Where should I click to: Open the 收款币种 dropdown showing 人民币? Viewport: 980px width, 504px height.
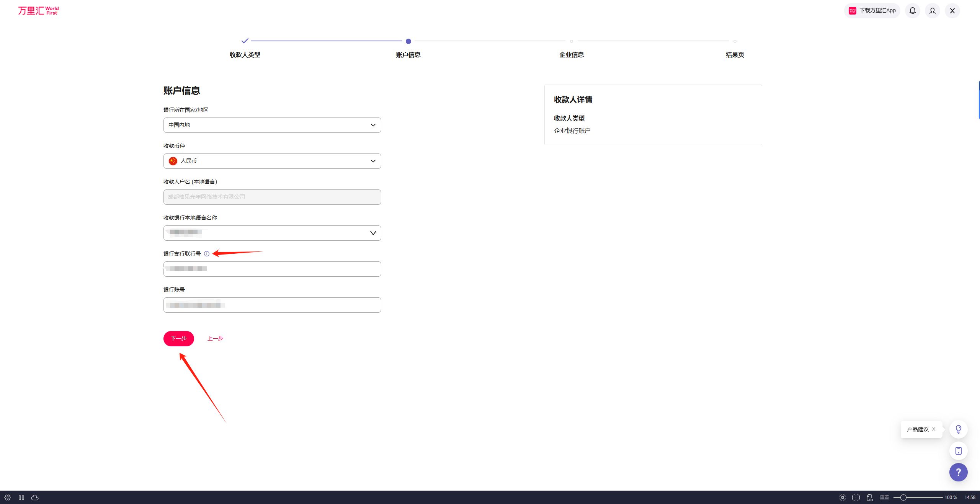[x=272, y=161]
